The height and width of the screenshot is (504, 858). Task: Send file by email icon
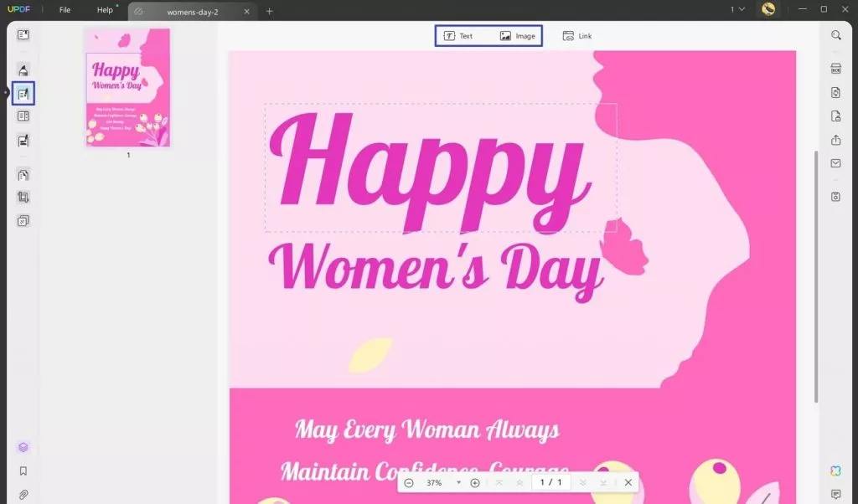click(835, 163)
